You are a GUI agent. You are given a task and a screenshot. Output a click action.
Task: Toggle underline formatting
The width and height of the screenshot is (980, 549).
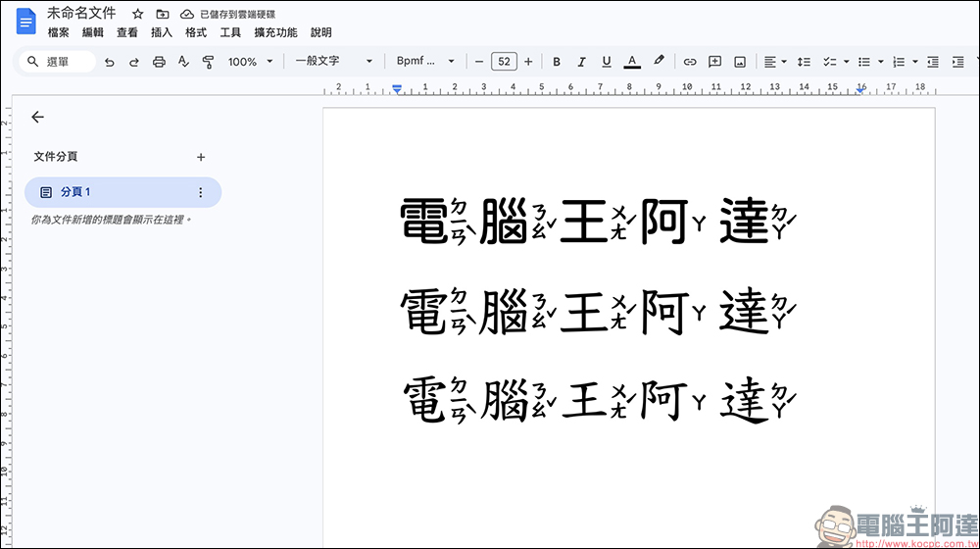[607, 62]
